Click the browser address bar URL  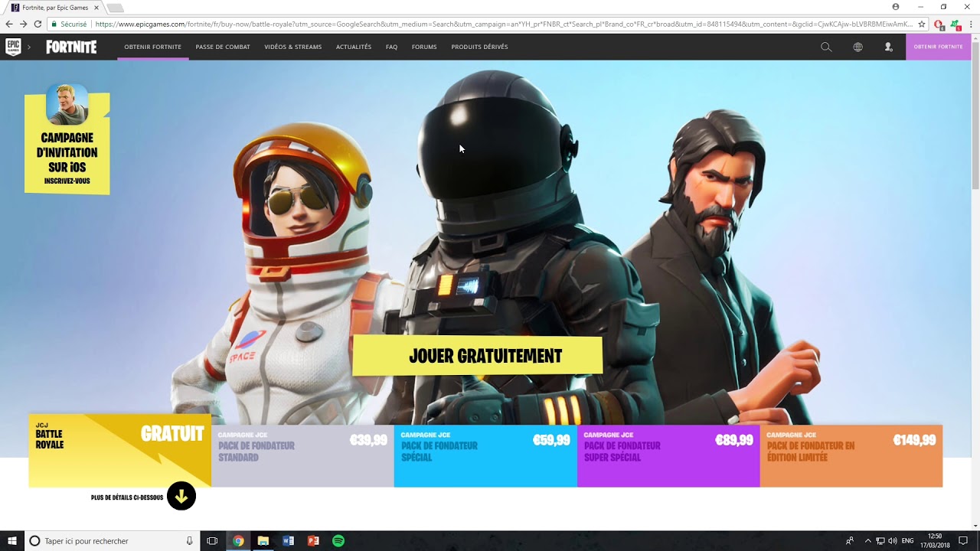click(x=504, y=24)
